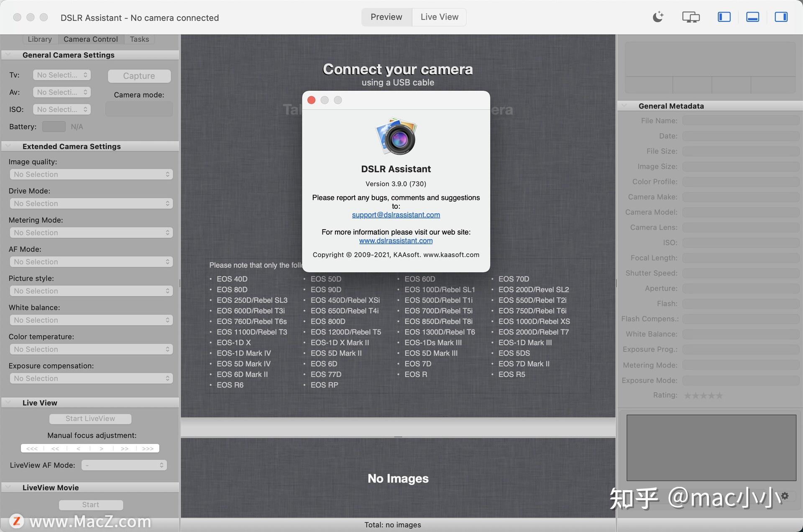Screen dimensions: 803x532
Task: Open ISO dropdown
Action: click(62, 109)
